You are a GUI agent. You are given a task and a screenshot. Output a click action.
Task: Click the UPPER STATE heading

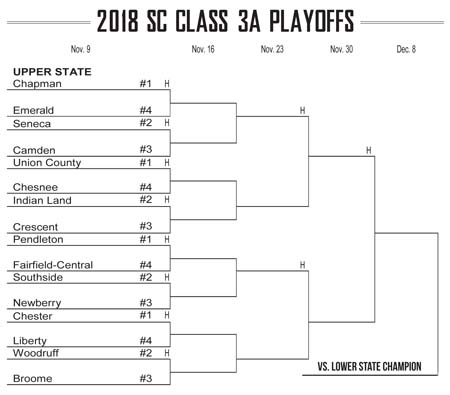(x=52, y=72)
